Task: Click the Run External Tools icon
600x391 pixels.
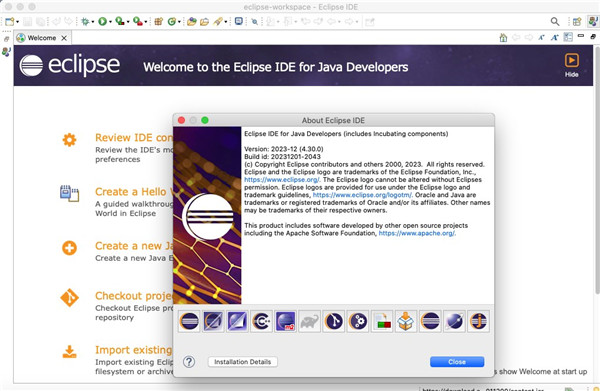Action: pyautogui.click(x=138, y=22)
